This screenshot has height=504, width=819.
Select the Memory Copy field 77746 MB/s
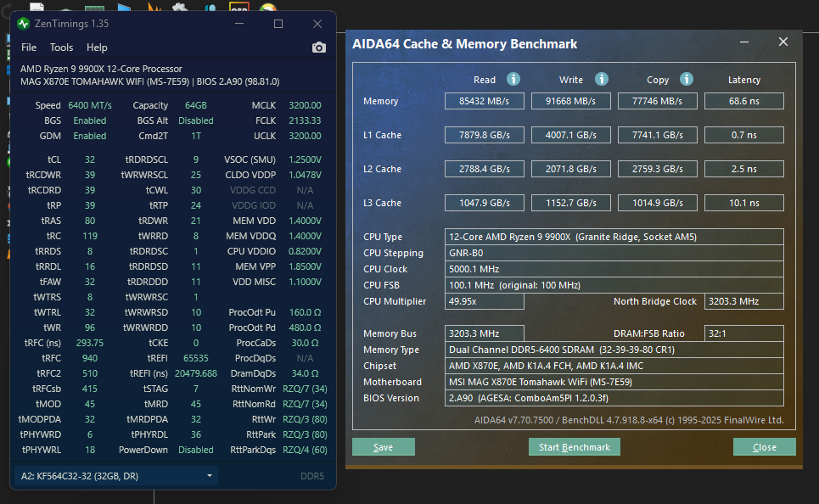pyautogui.click(x=658, y=101)
